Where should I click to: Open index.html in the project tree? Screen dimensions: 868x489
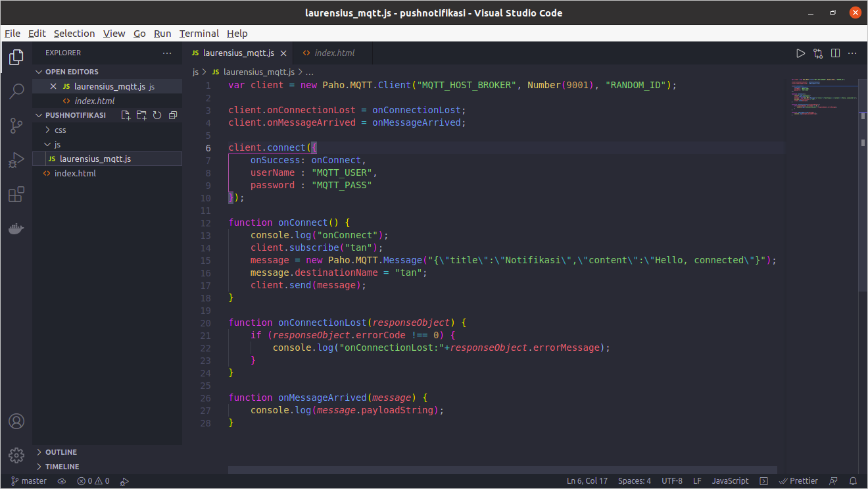coord(107,173)
